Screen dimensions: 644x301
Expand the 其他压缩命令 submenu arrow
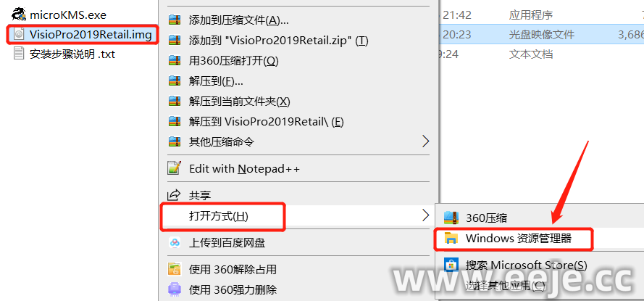click(x=426, y=141)
